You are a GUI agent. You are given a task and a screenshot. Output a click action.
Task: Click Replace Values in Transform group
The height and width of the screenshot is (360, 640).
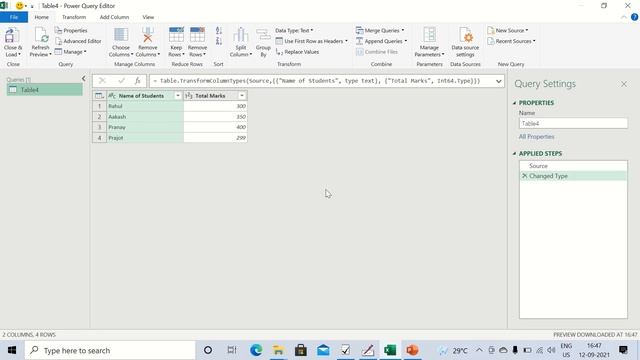click(x=297, y=52)
